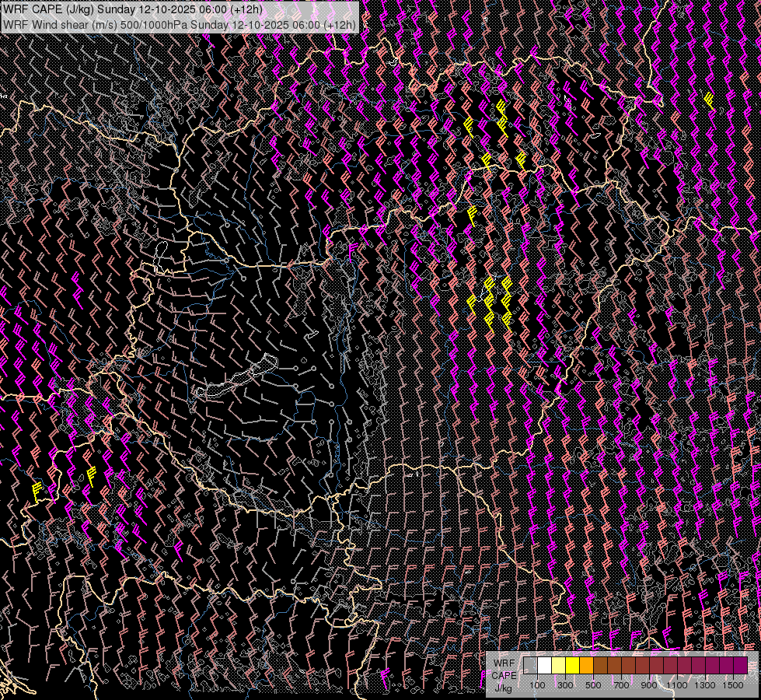Click the WRF CAPE (J/kg) title line

pos(132,9)
